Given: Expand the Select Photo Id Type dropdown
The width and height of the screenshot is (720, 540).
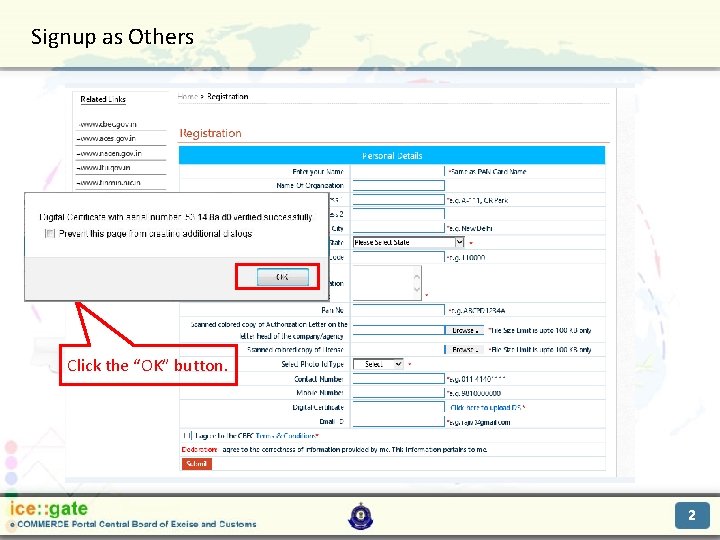Looking at the screenshot, I should click(x=378, y=364).
